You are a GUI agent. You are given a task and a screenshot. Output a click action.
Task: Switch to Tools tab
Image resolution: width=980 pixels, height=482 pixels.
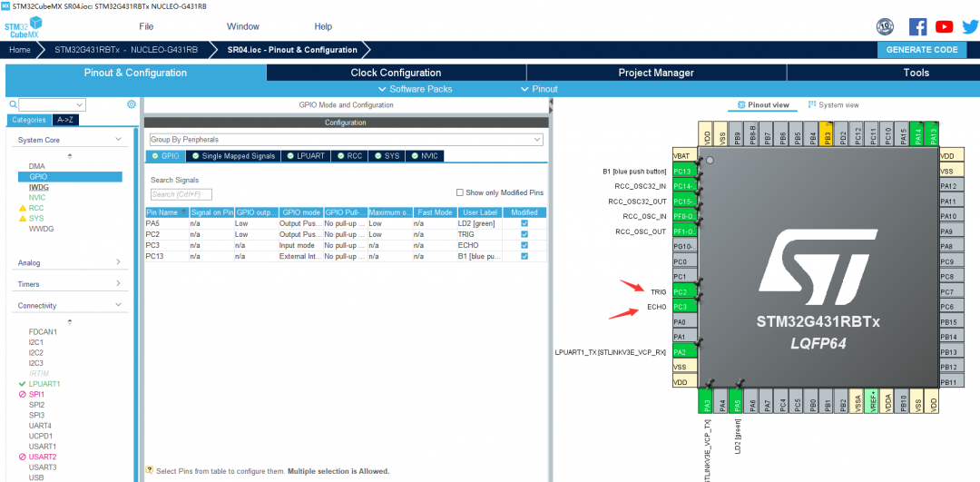916,73
